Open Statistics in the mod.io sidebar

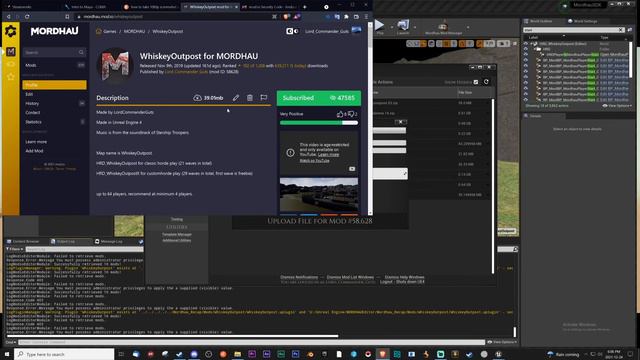tap(33, 122)
